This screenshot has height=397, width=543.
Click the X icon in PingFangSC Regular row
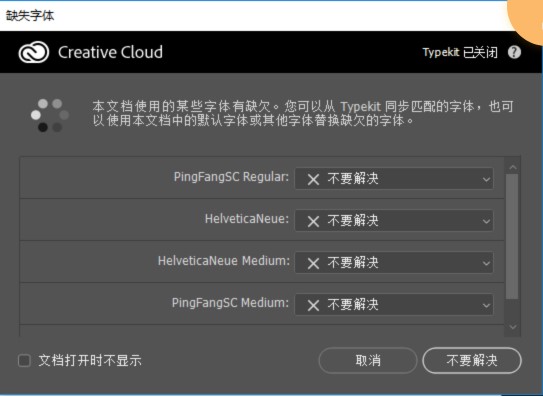pos(313,179)
